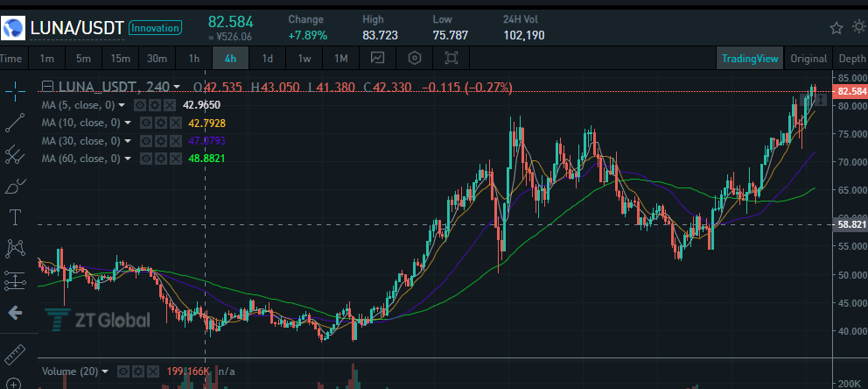Switch to 30m timeframe
This screenshot has width=868, height=389.
(157, 58)
